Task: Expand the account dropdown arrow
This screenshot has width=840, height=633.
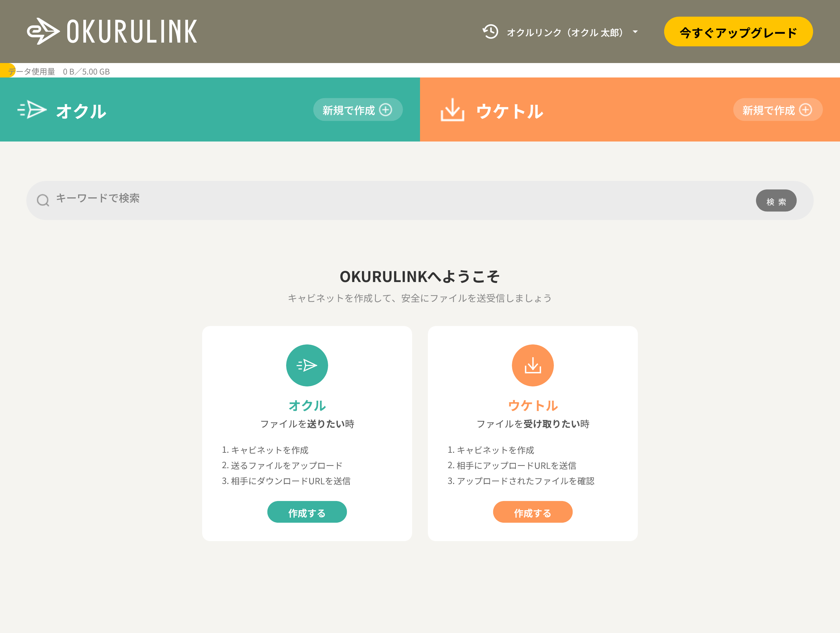Action: [x=635, y=32]
